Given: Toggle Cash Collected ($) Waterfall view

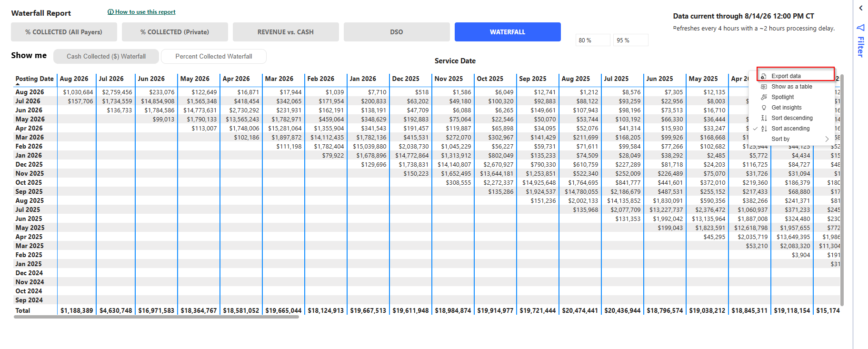Looking at the screenshot, I should (106, 56).
